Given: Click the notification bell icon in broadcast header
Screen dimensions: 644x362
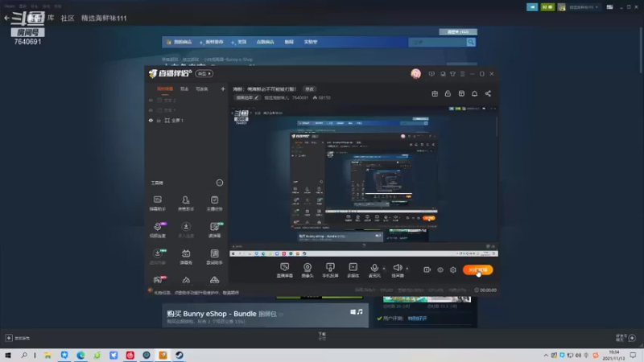Looking at the screenshot, I should (x=474, y=93).
